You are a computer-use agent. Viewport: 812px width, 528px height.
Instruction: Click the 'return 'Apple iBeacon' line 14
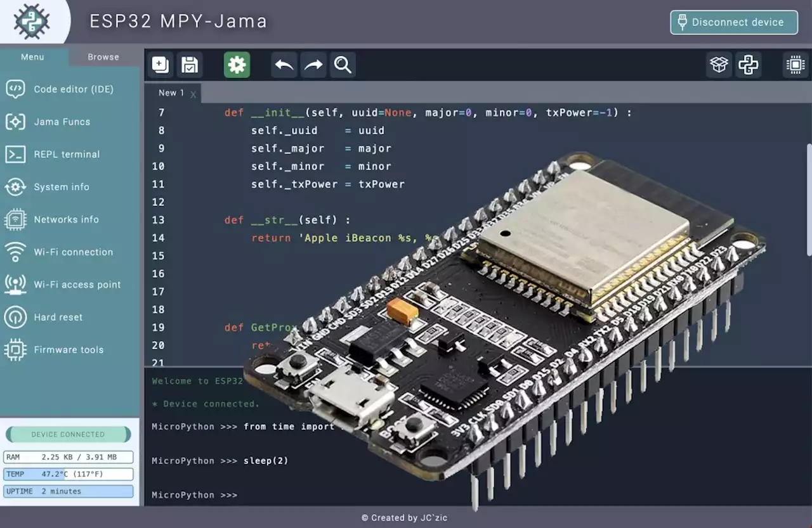(346, 238)
